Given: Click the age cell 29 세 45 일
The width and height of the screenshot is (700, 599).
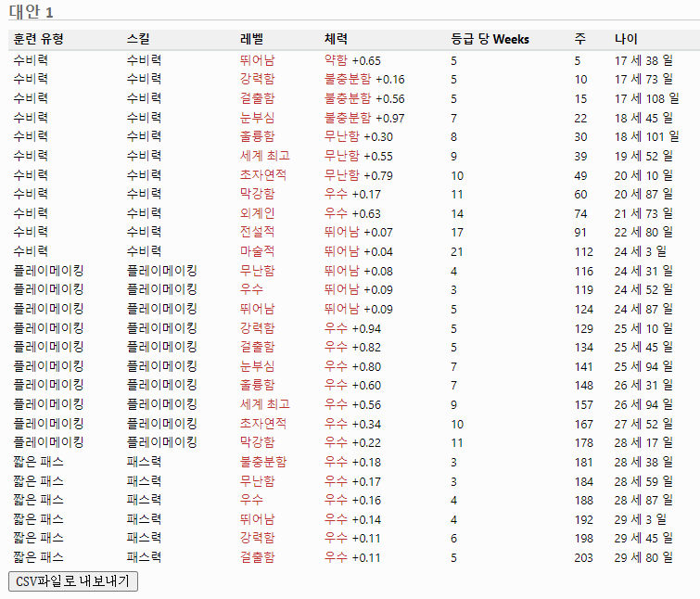Looking at the screenshot, I should click(x=643, y=538).
